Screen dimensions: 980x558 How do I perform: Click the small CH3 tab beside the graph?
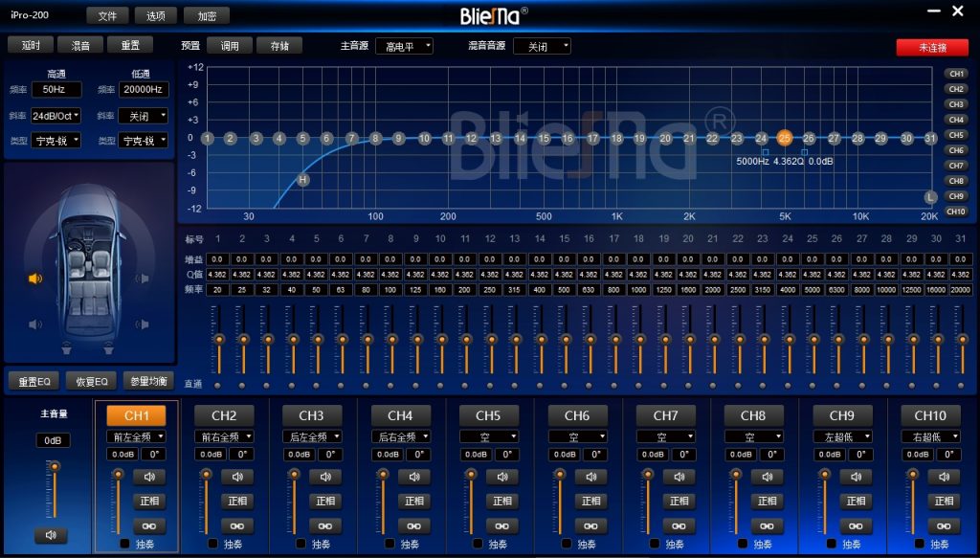coord(956,104)
